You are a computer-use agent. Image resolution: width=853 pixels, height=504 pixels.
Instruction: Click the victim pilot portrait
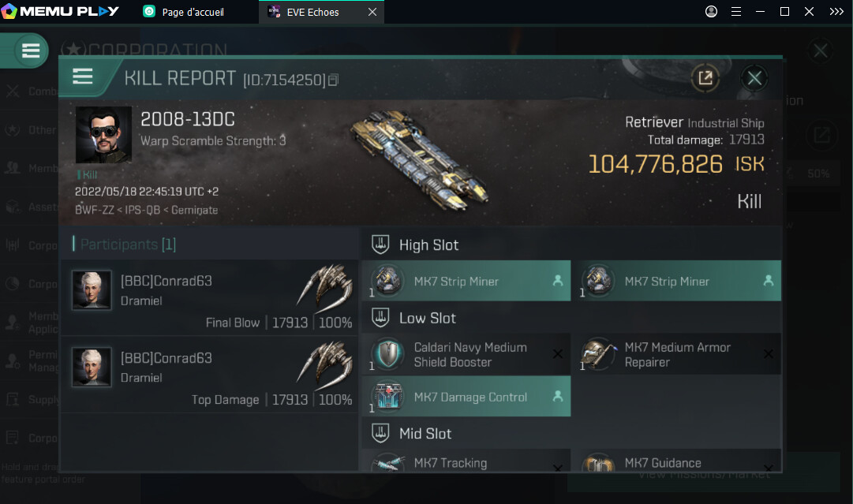tap(103, 135)
